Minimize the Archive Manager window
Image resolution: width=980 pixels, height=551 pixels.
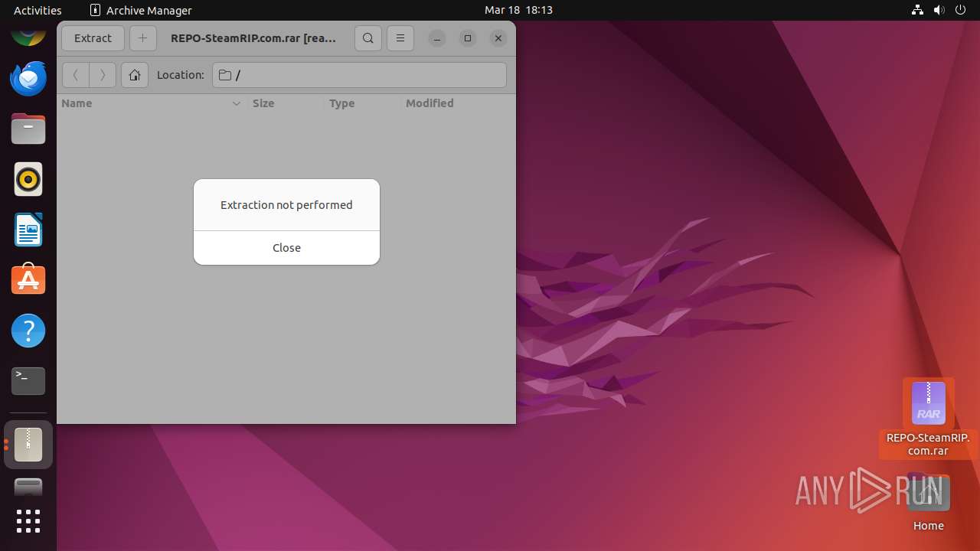437,38
